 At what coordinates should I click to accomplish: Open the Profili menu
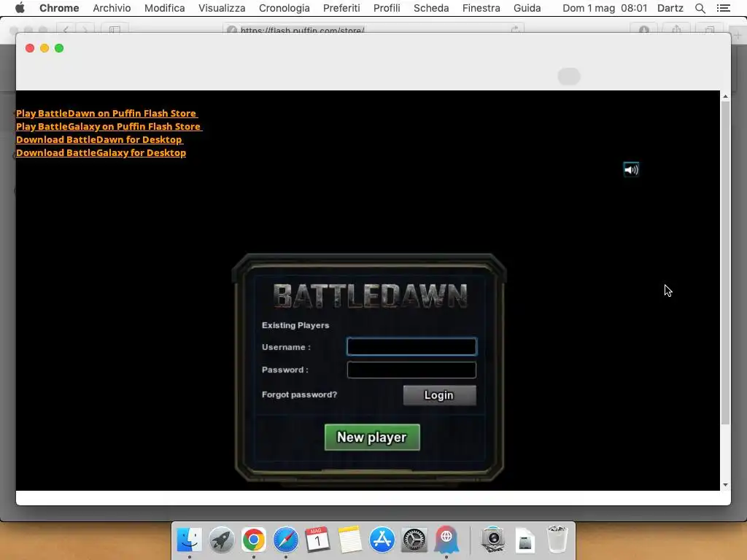(x=387, y=8)
